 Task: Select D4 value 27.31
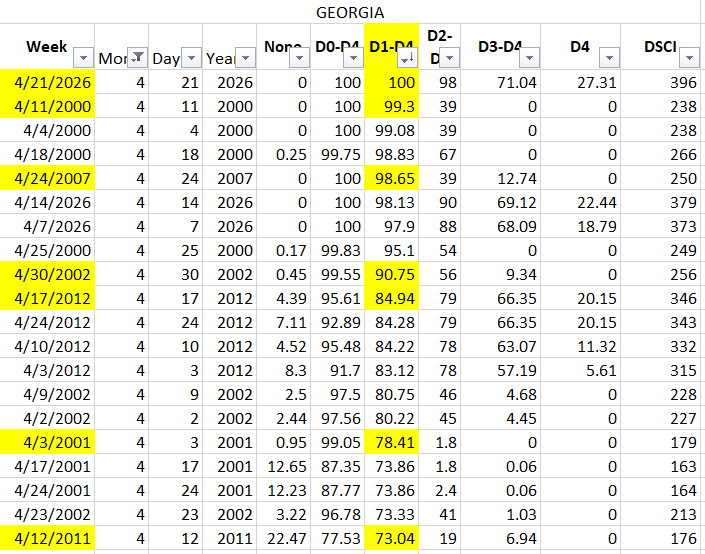point(581,82)
